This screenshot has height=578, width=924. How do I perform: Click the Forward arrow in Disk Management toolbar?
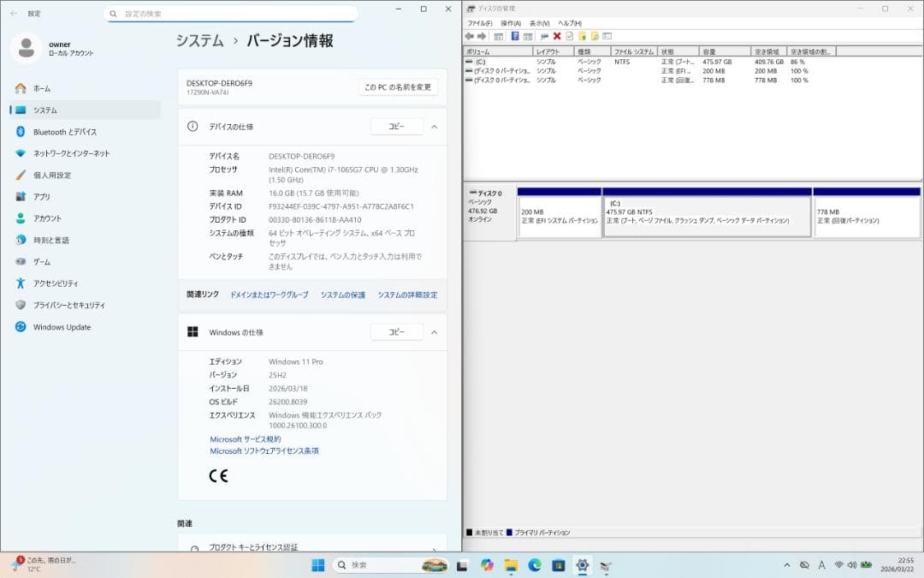(482, 37)
